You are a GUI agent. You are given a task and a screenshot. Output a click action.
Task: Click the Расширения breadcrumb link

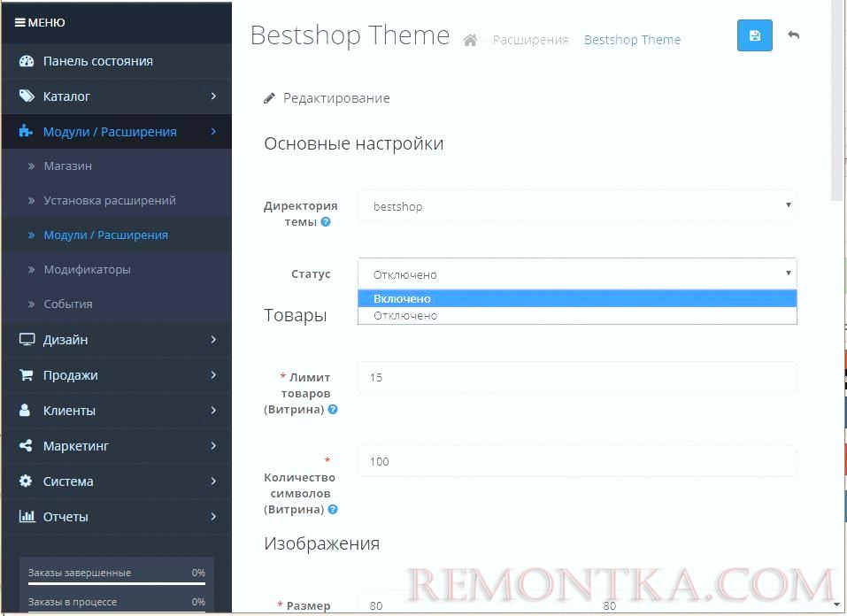pos(530,40)
